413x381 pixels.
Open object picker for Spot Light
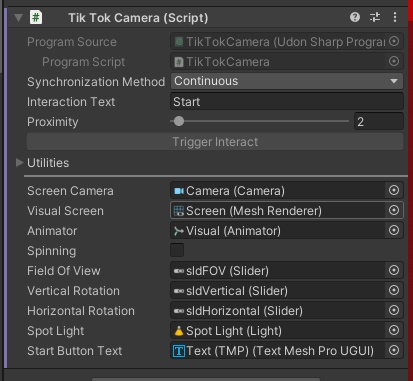pos(394,330)
